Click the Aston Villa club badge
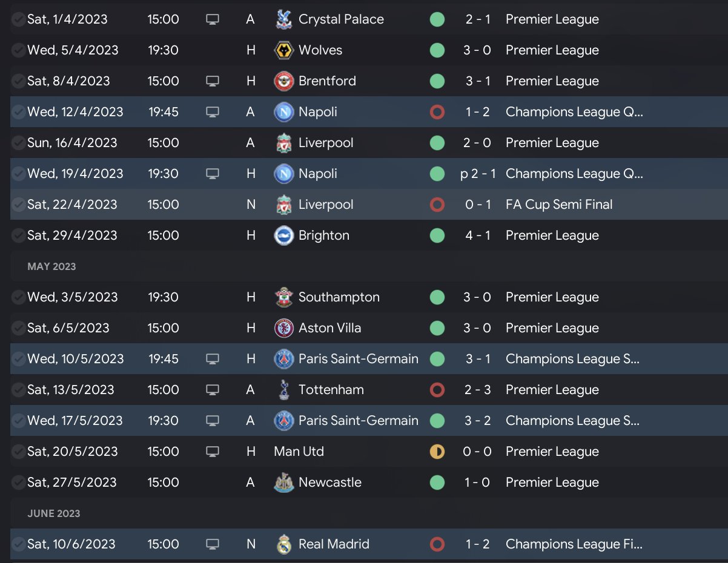Image resolution: width=728 pixels, height=563 pixels. click(283, 328)
